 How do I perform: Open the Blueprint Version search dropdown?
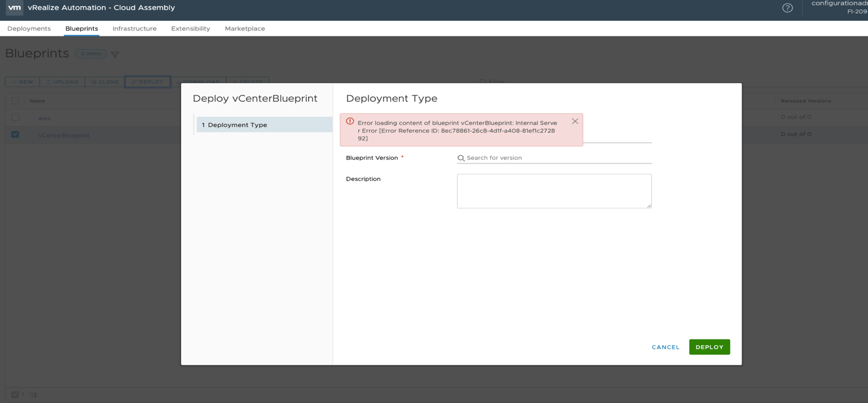tap(558, 158)
